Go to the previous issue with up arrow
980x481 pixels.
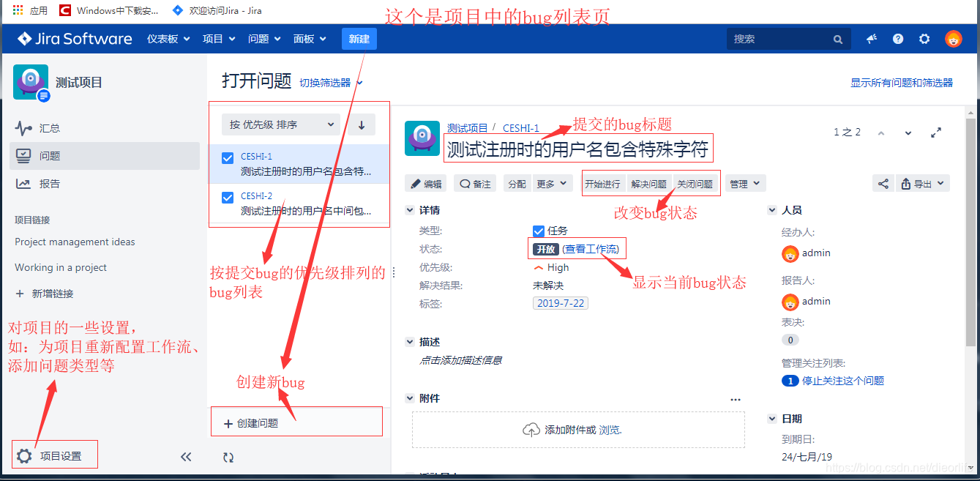click(881, 133)
